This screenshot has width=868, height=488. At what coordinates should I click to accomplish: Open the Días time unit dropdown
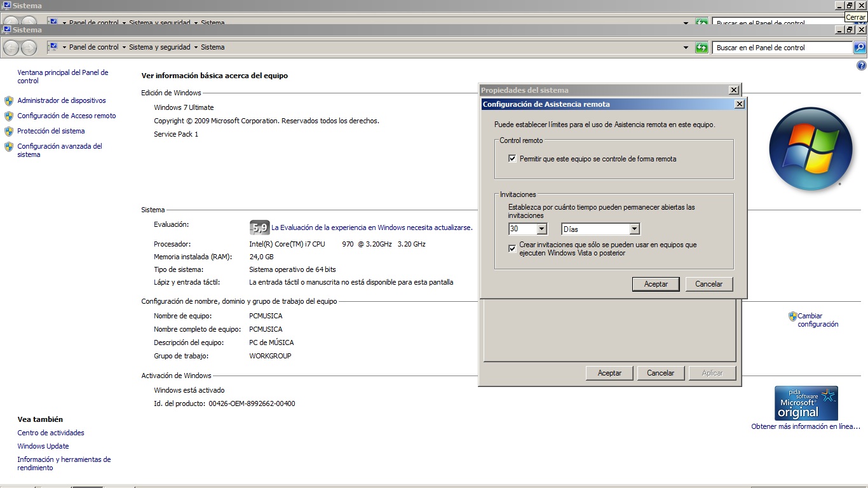click(634, 229)
